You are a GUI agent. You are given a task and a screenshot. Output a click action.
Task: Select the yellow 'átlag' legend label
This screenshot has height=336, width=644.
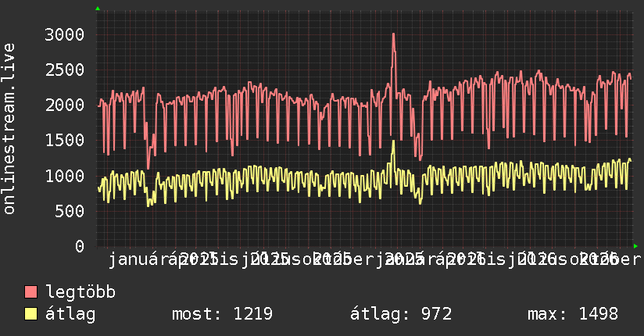coord(70,314)
